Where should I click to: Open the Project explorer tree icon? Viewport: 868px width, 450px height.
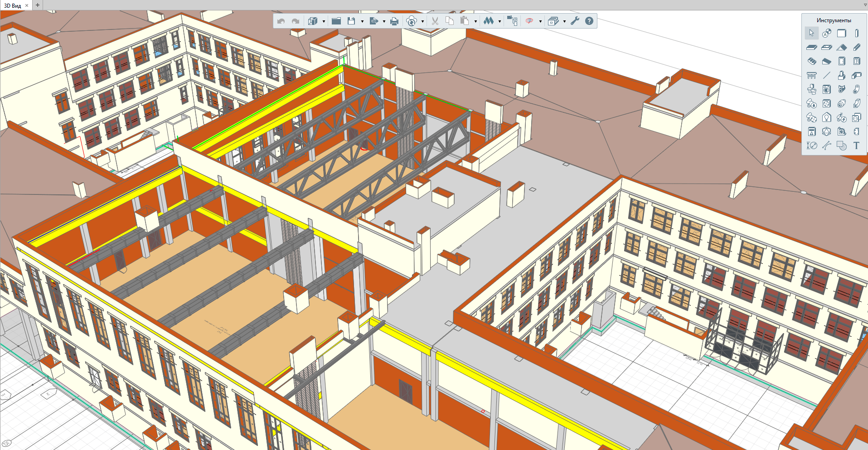pos(512,21)
